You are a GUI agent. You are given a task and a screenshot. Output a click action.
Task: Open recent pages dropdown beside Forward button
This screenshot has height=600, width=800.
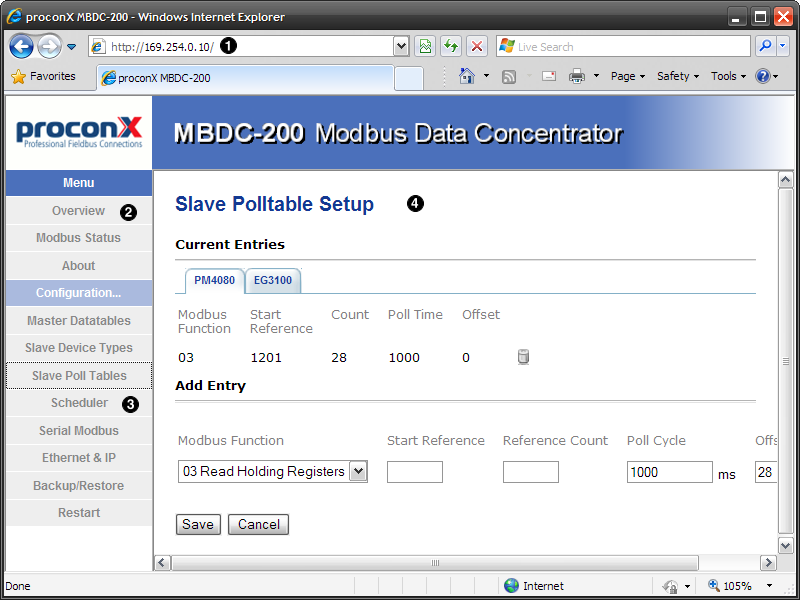click(x=71, y=47)
